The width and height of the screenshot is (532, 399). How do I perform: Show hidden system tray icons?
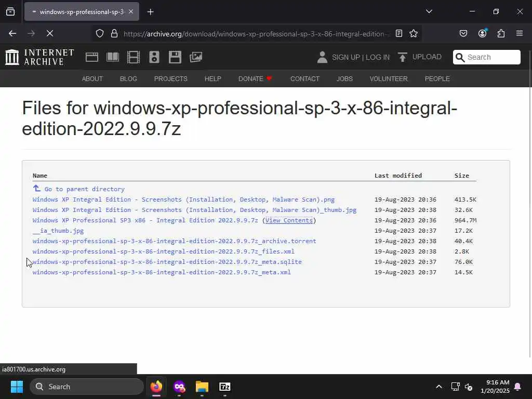438,387
